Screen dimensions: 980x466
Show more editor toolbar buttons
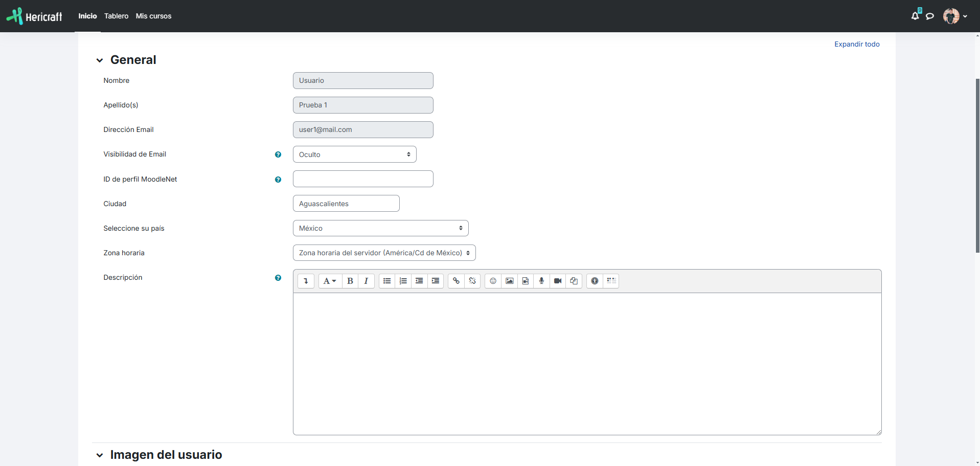(306, 281)
